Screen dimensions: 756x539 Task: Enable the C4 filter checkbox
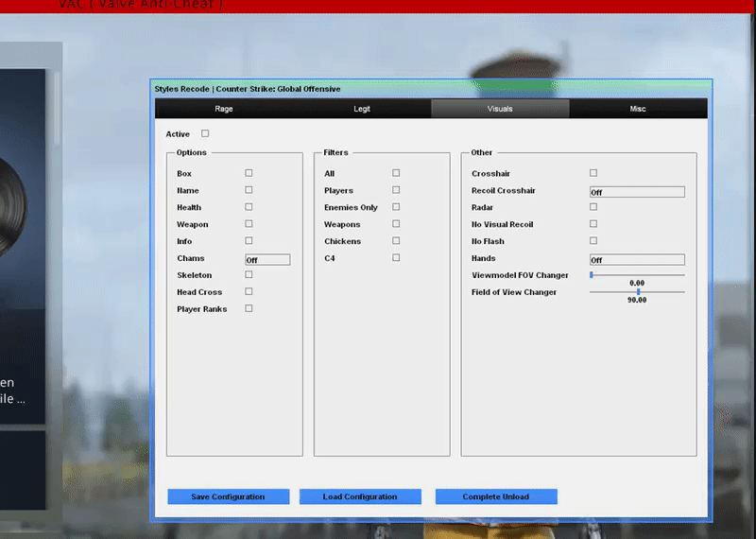[x=396, y=257]
